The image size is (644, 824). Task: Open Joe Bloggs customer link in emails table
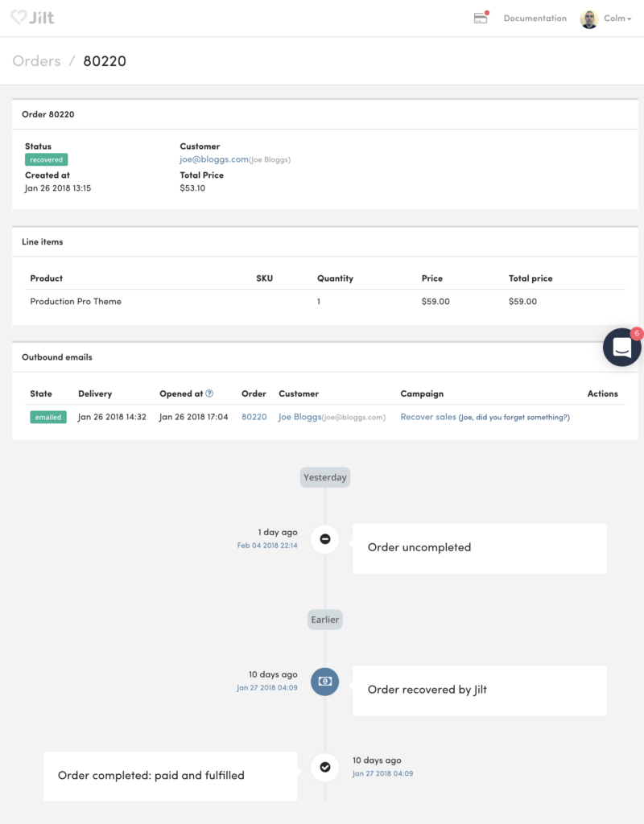pyautogui.click(x=299, y=417)
